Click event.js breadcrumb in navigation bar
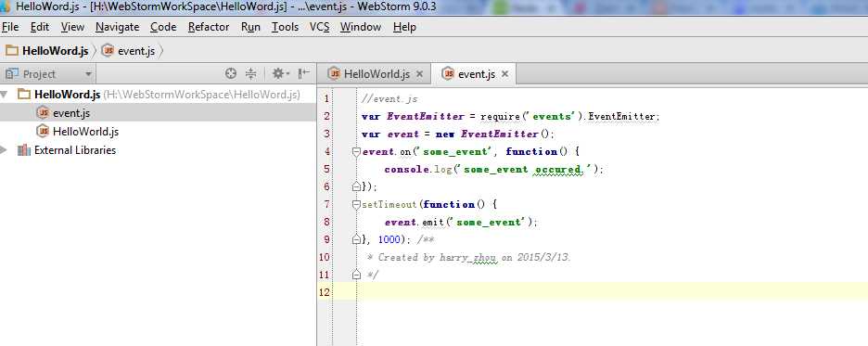This screenshot has width=868, height=346. pos(128,51)
